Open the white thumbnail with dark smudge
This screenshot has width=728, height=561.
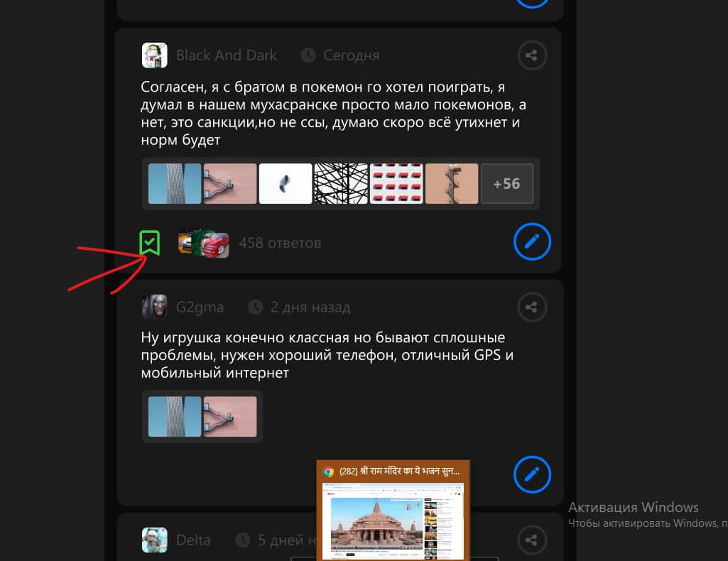click(x=286, y=184)
